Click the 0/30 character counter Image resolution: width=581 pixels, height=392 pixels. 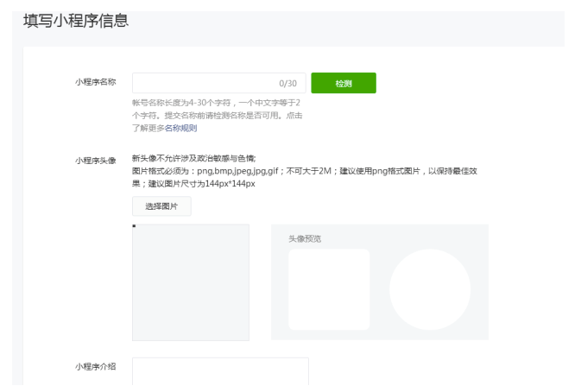pos(287,84)
